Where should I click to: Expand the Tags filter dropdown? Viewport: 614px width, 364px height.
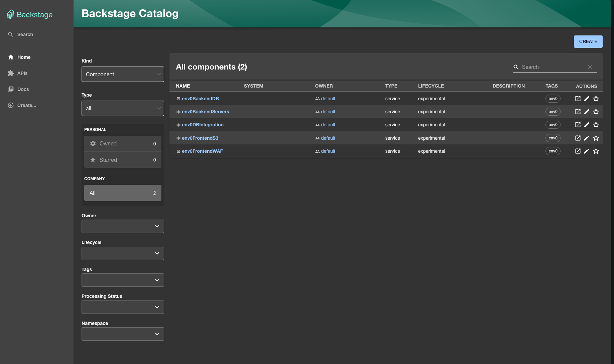(123, 280)
